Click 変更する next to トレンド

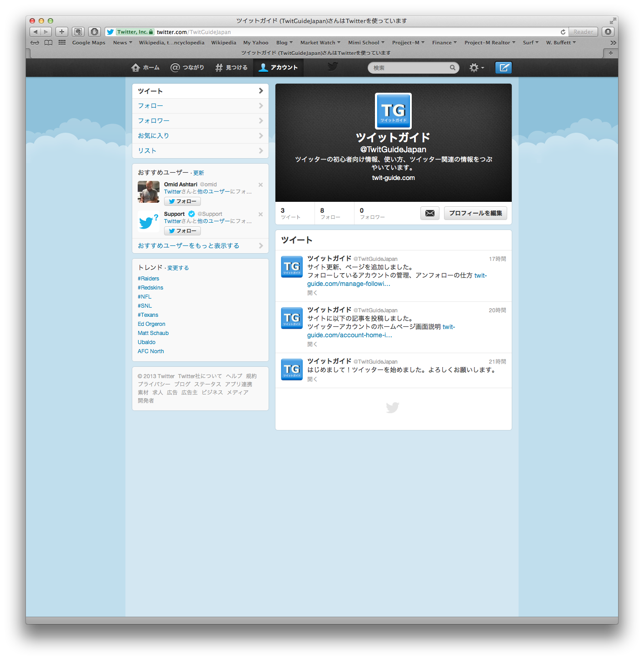(x=178, y=268)
